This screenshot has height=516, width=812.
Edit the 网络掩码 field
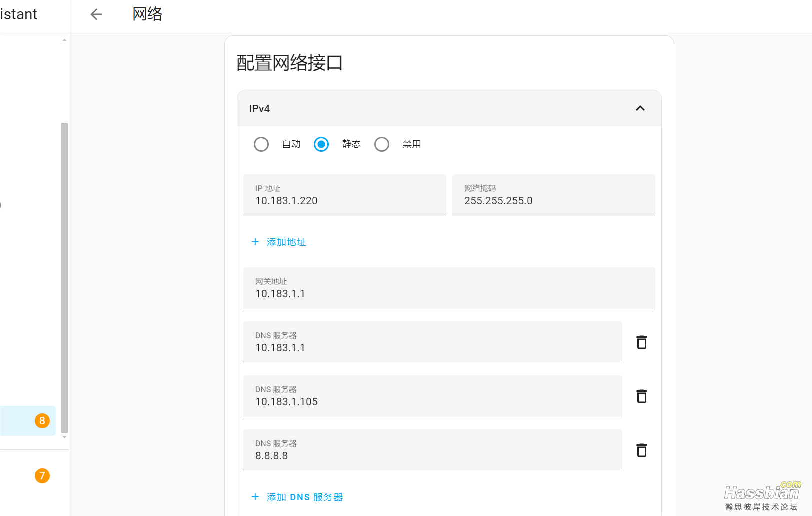(554, 195)
